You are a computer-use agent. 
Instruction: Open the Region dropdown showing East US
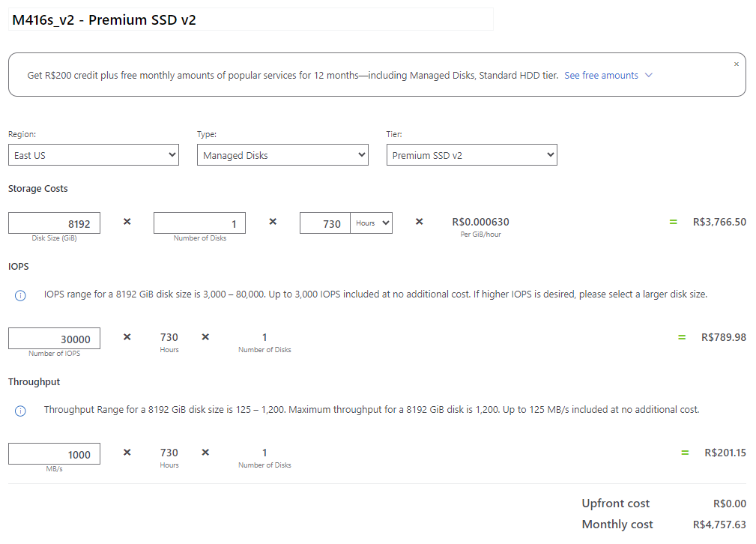(x=94, y=155)
